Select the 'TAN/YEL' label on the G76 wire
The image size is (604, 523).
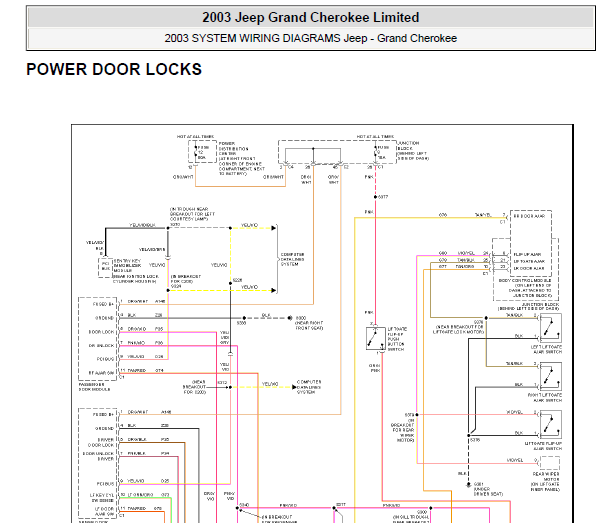coord(483,215)
